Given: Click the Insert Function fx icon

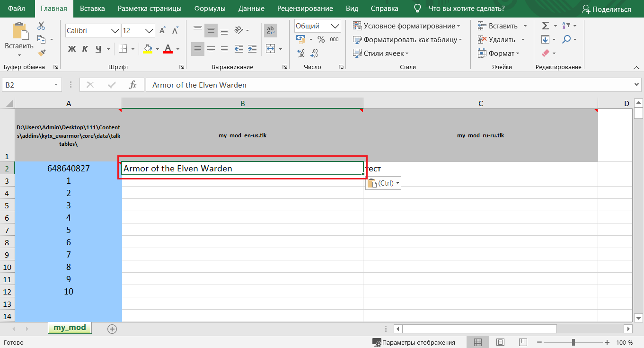Looking at the screenshot, I should pyautogui.click(x=133, y=85).
